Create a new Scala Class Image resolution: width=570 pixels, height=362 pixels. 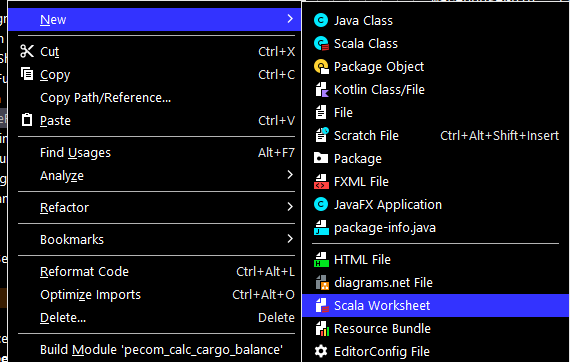click(435, 44)
